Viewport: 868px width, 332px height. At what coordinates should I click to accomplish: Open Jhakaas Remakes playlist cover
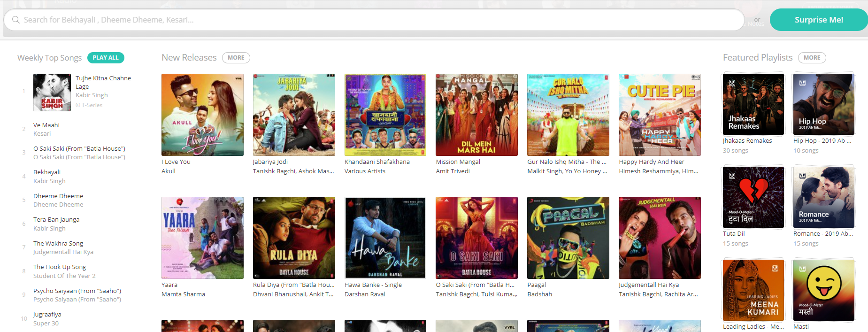click(x=753, y=104)
